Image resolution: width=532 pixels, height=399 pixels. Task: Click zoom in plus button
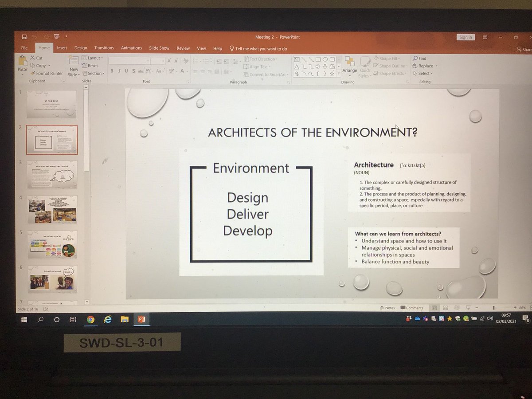[x=515, y=308]
